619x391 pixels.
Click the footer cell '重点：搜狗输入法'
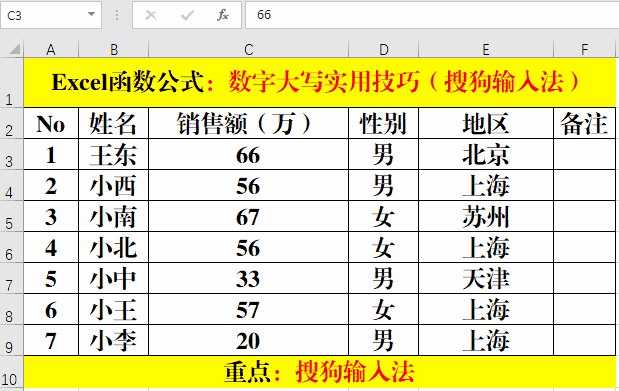pyautogui.click(x=319, y=372)
